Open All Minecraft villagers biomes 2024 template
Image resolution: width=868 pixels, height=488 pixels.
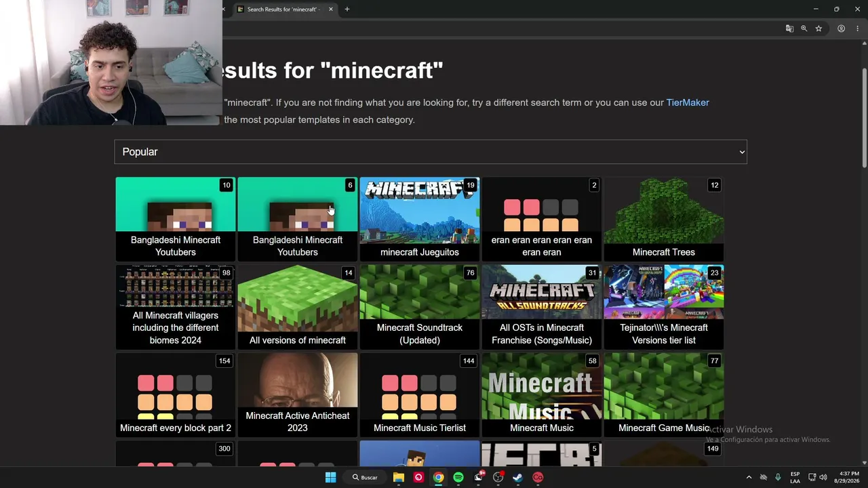176,307
